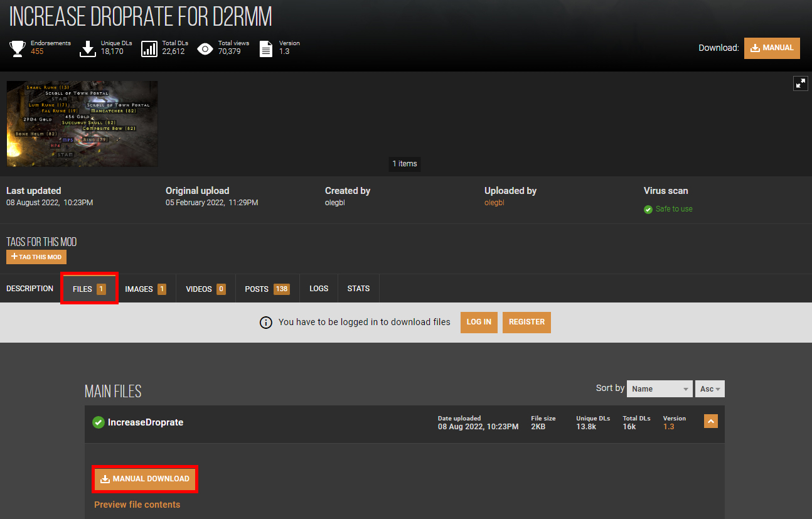Click the File size 2KB value

tap(538, 427)
